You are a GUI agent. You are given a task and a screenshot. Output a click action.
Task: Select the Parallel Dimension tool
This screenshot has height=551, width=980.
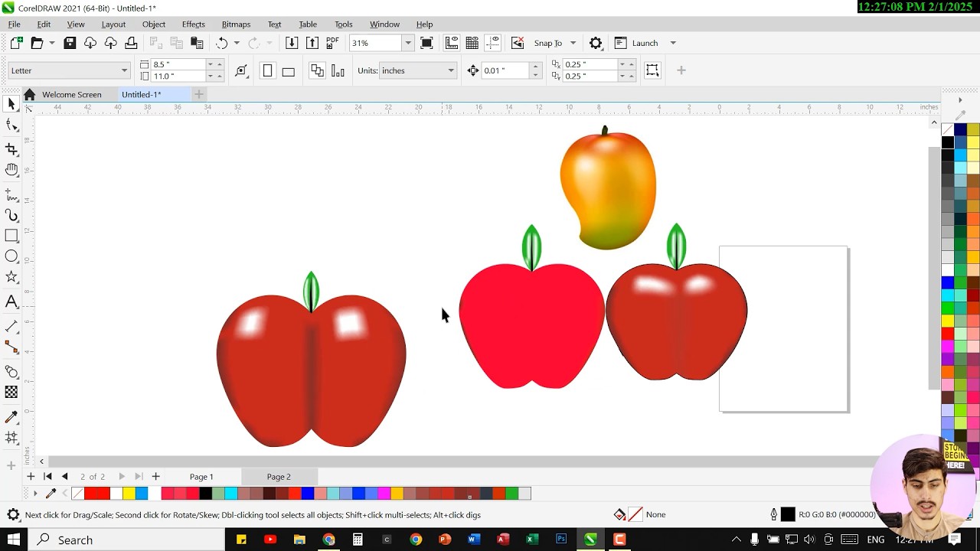pos(11,326)
